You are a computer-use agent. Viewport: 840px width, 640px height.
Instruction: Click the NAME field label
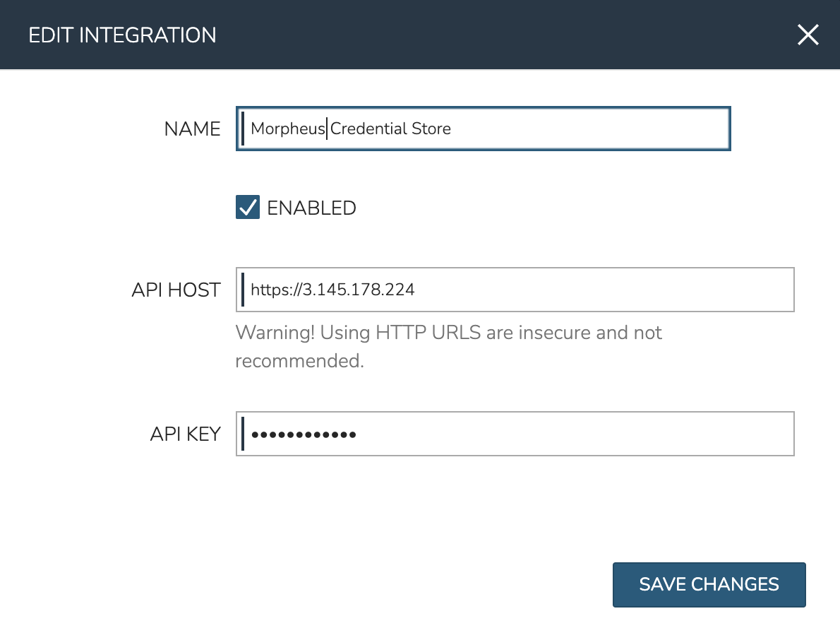click(x=192, y=129)
